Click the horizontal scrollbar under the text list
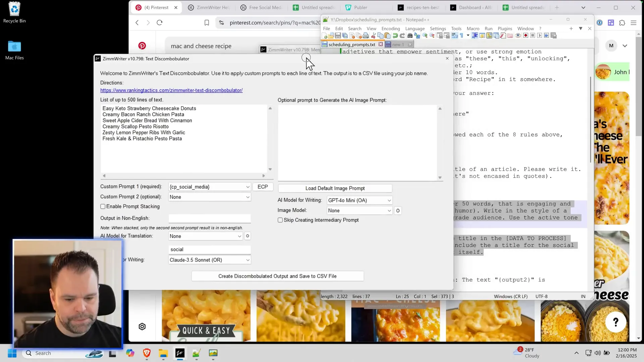 click(184, 176)
